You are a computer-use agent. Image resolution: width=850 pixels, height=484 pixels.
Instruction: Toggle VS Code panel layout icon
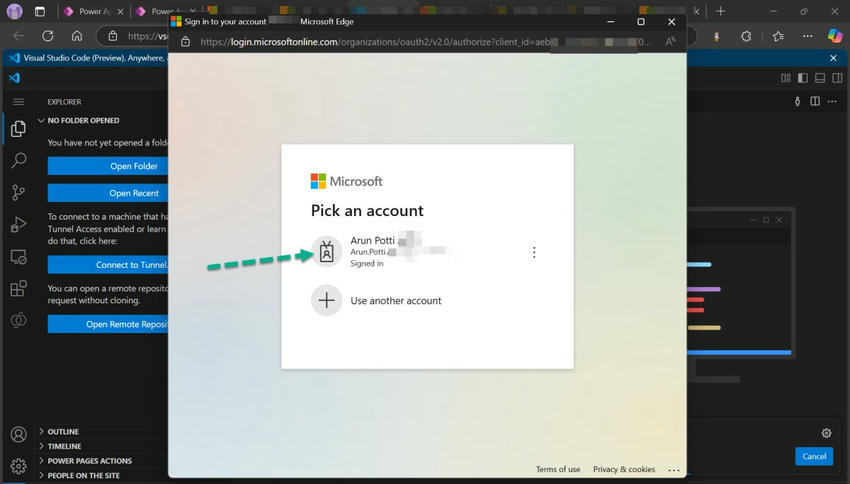[x=820, y=78]
